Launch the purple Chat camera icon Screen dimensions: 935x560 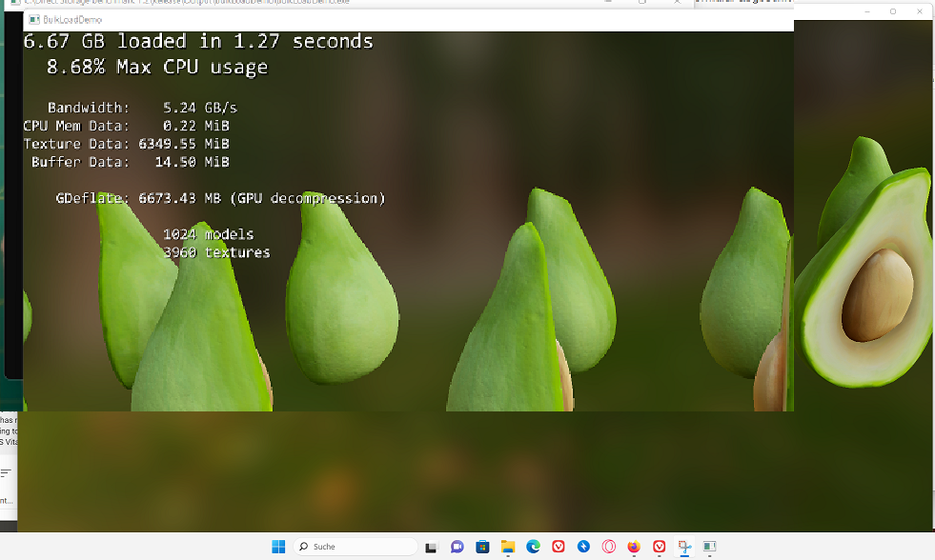(x=457, y=547)
